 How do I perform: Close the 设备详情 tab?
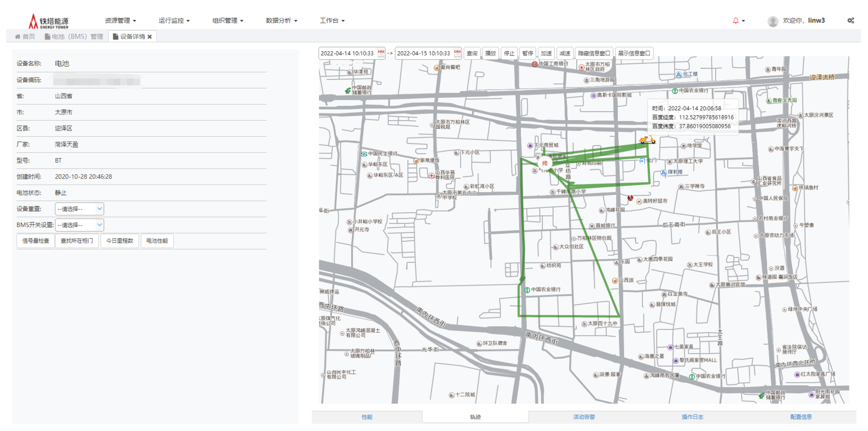click(149, 37)
